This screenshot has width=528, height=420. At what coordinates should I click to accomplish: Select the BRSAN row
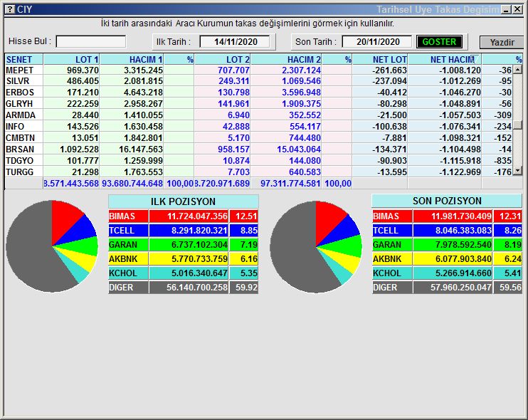tap(259, 149)
